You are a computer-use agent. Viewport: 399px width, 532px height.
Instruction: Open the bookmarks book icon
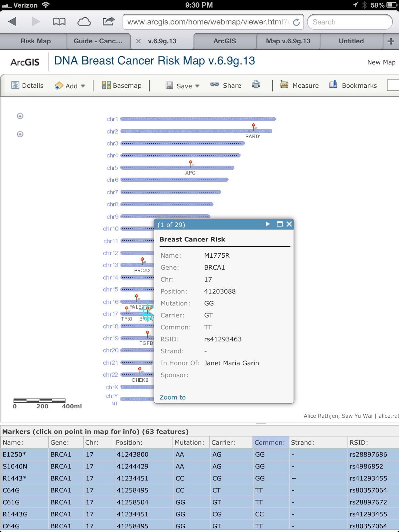click(x=59, y=22)
